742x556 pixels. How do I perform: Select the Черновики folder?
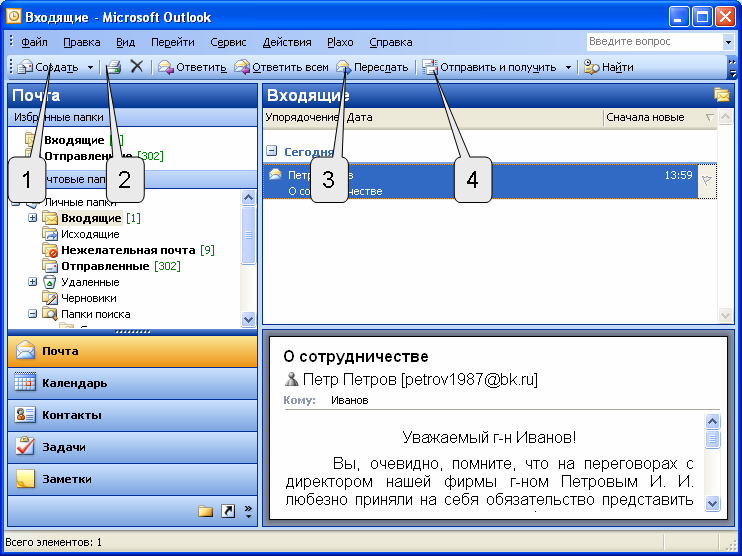pos(88,298)
